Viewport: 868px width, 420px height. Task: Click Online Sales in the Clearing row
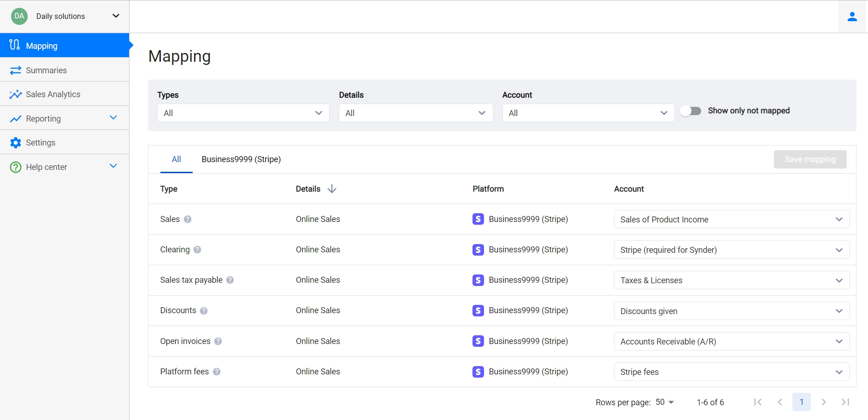point(318,250)
